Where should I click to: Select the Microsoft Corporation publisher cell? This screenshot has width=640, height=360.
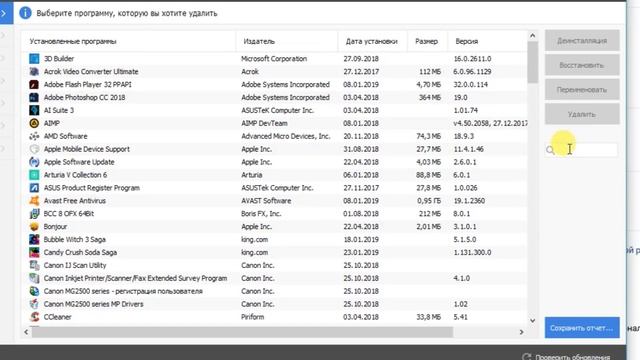click(274, 59)
